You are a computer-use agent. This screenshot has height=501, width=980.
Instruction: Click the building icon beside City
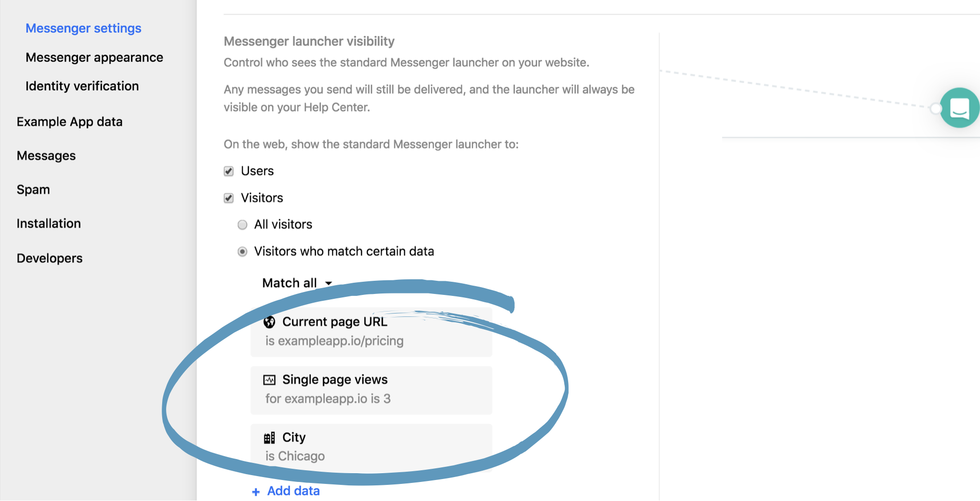coord(269,438)
